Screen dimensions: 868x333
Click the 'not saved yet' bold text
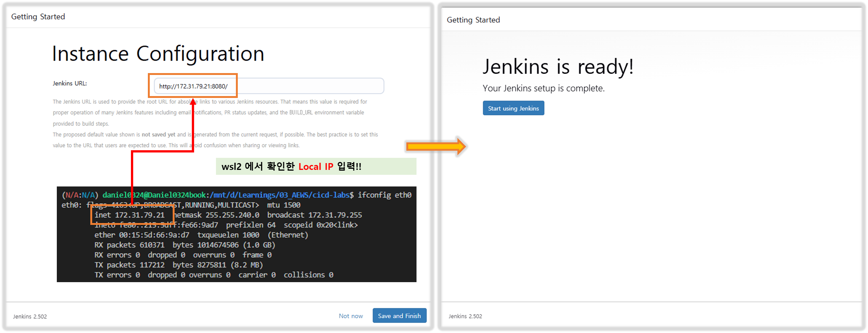(158, 134)
